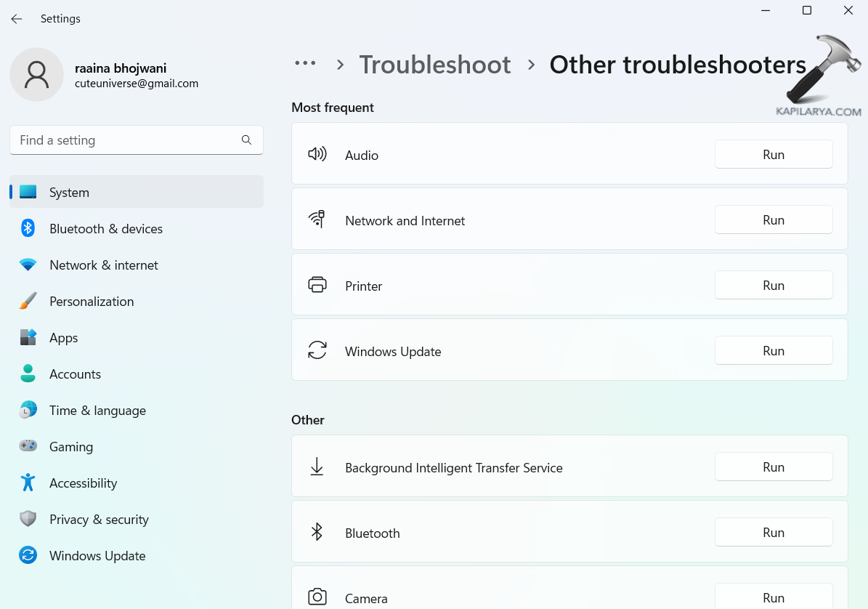This screenshot has height=609, width=868.
Task: Select System in the sidebar
Action: pos(69,193)
